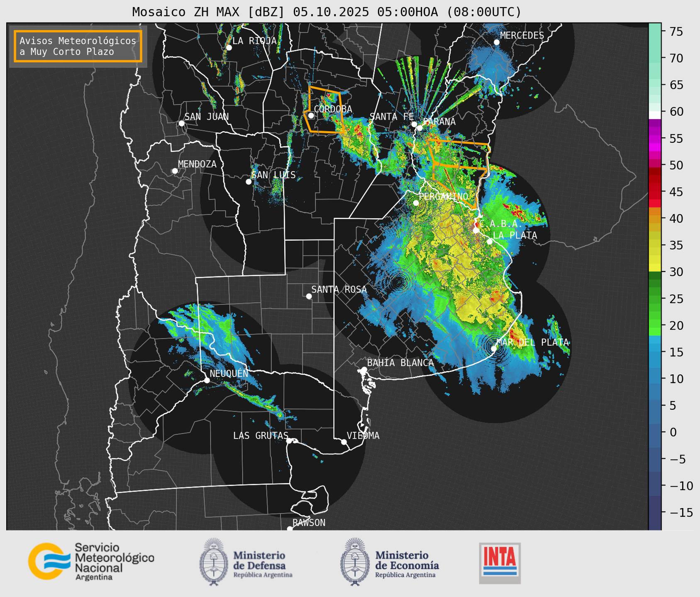Viewport: 700px width, 597px height.
Task: Click the light blue 15 dBZ band on color scale
Action: [x=655, y=352]
